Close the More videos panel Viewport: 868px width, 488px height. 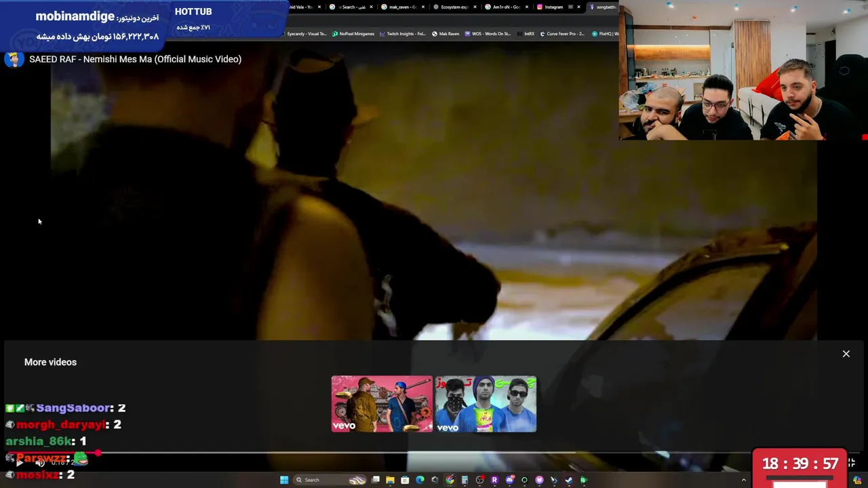(846, 354)
